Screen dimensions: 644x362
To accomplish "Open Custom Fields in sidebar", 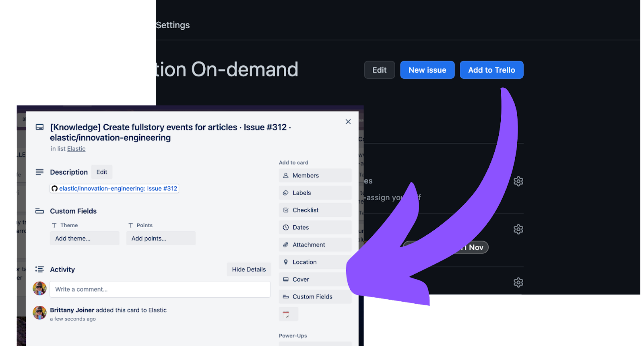I will (x=315, y=296).
